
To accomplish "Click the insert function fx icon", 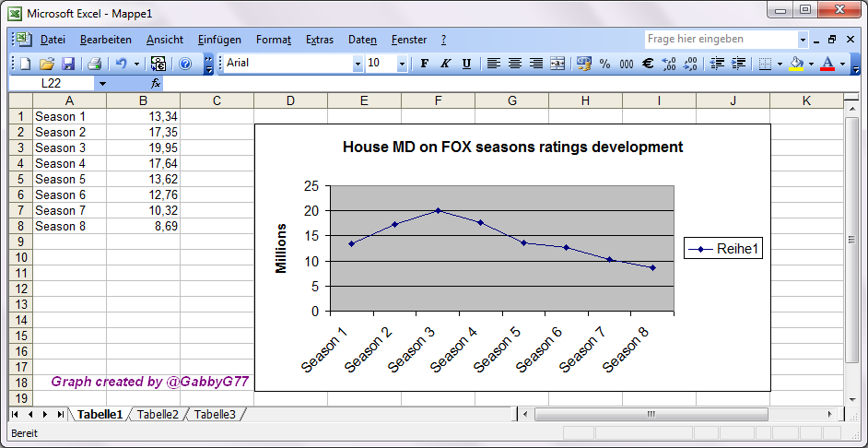I will (156, 84).
